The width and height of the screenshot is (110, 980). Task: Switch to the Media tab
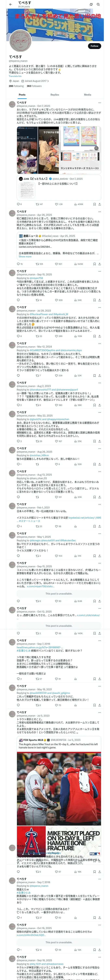click(x=88, y=95)
